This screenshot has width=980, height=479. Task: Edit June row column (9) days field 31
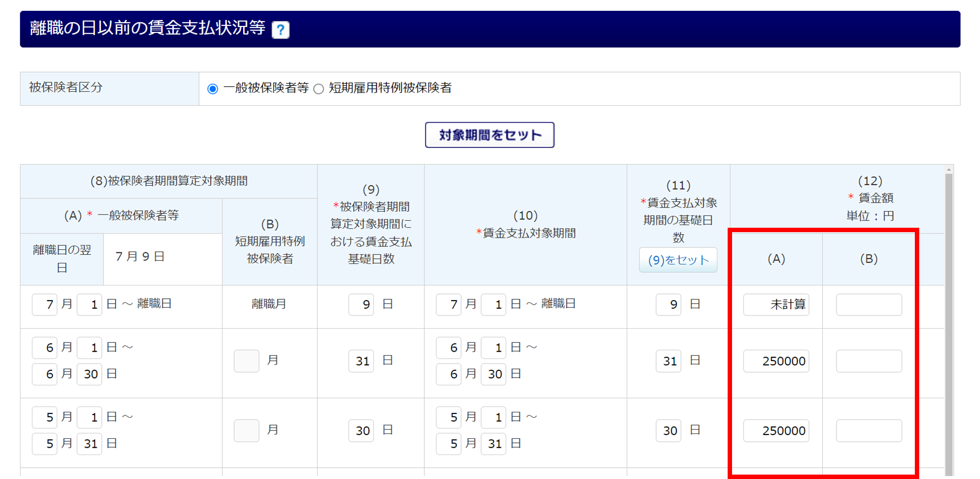click(x=361, y=361)
